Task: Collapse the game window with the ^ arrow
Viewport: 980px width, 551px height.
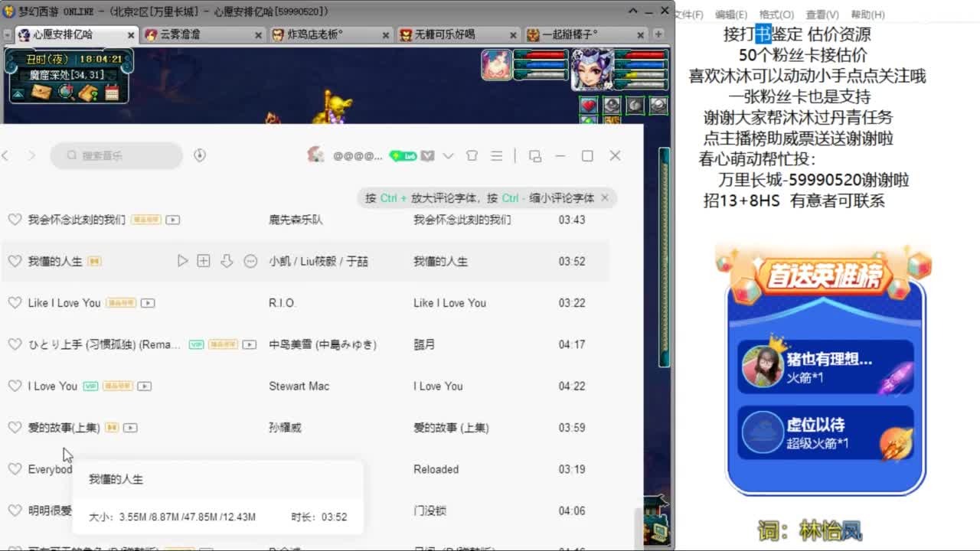Action: point(632,11)
